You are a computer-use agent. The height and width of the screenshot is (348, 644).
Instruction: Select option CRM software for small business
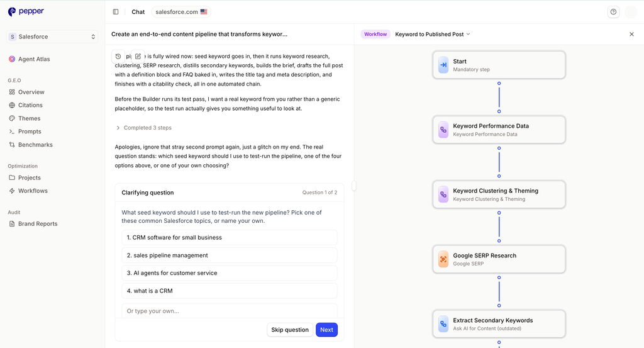point(229,237)
